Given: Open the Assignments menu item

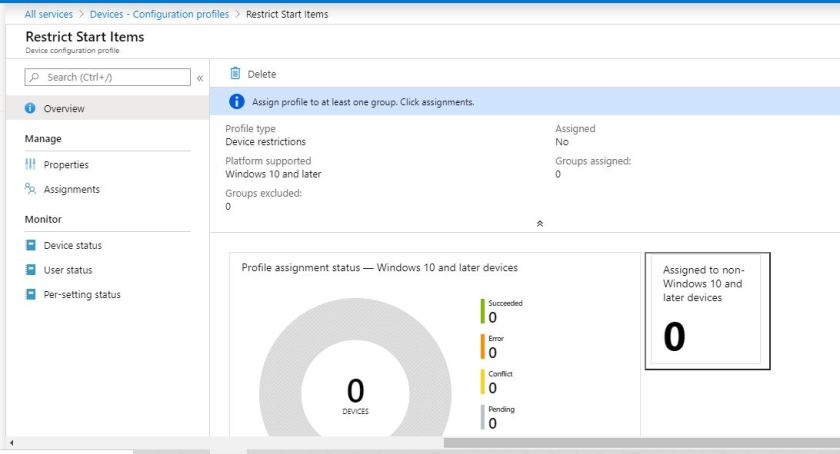Looking at the screenshot, I should point(71,189).
